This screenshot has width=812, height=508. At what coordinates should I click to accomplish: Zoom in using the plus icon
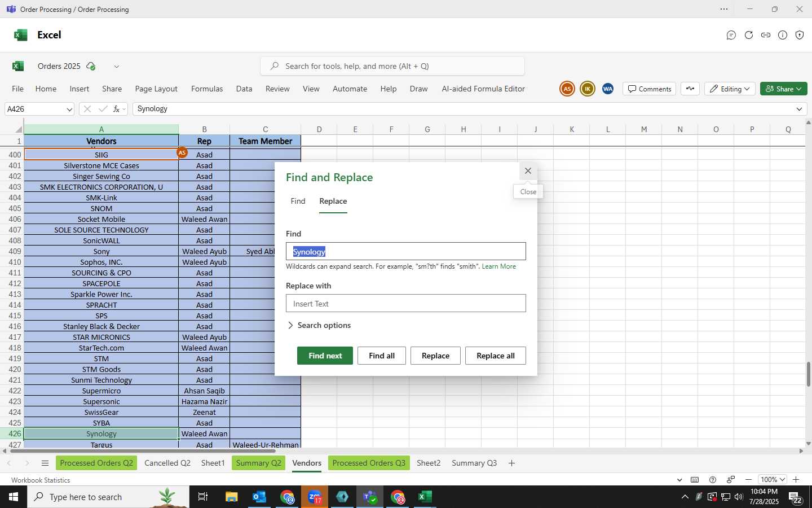tap(796, 480)
